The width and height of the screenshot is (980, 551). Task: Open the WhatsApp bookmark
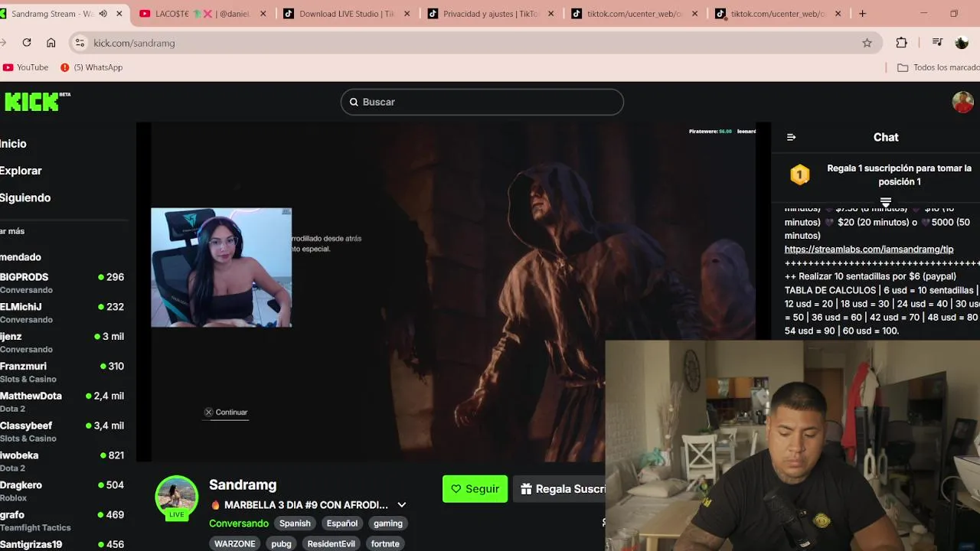pyautogui.click(x=92, y=67)
